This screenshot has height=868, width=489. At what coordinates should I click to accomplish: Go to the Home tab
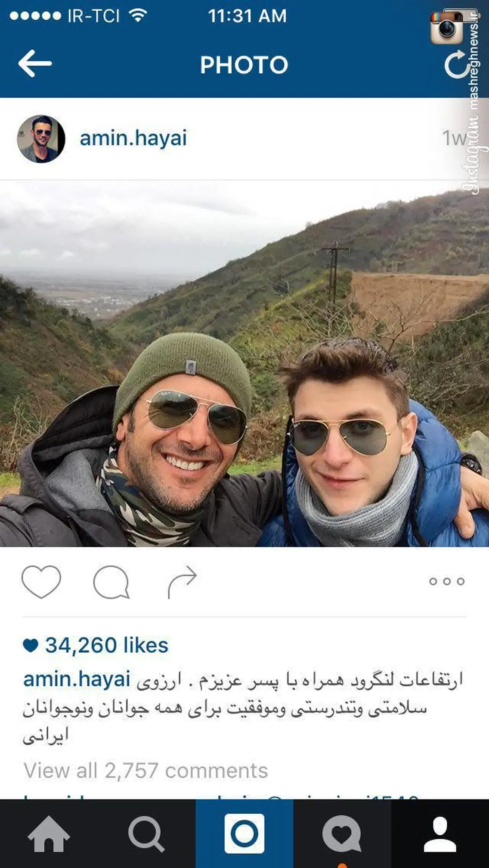click(x=49, y=834)
